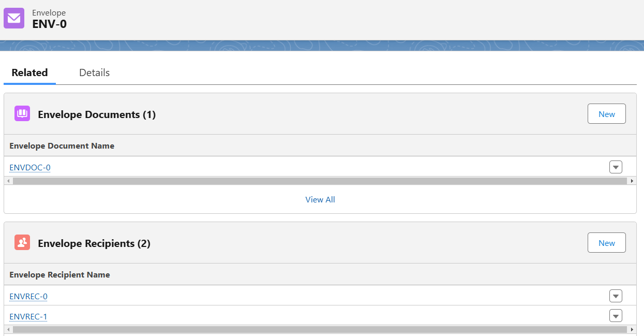Click the Envelope Recipients people icon
This screenshot has width=644, height=336.
click(22, 243)
